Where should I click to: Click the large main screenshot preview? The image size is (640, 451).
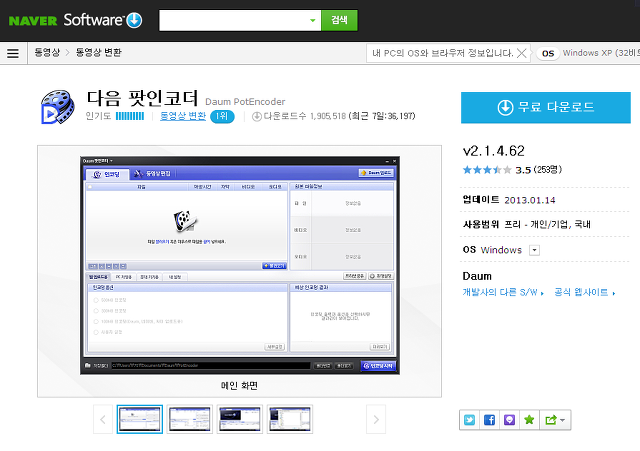[240, 265]
